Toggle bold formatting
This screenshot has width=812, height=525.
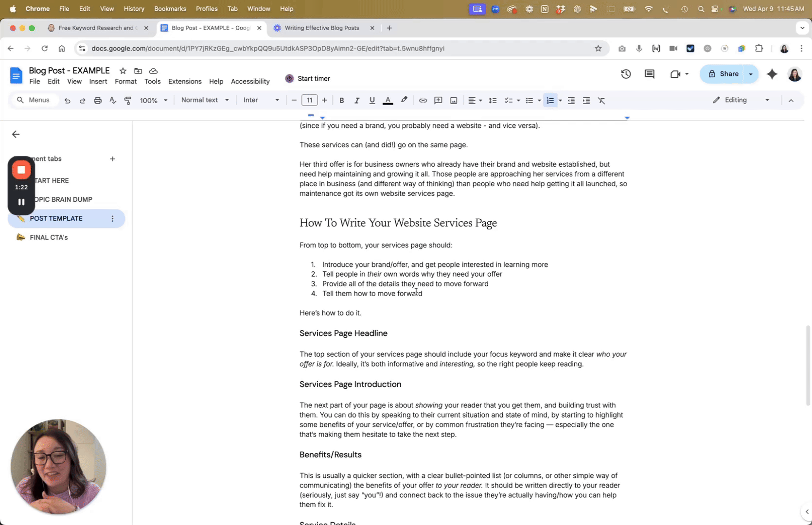[342, 101]
